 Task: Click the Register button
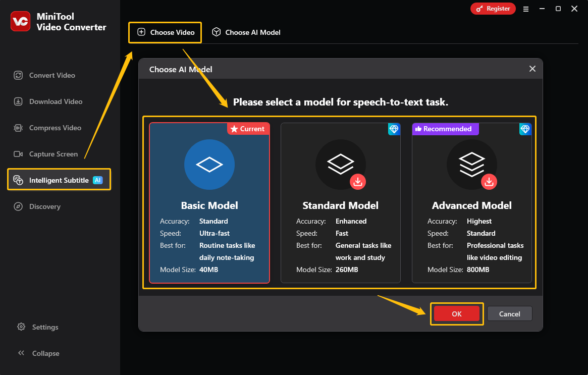point(493,9)
